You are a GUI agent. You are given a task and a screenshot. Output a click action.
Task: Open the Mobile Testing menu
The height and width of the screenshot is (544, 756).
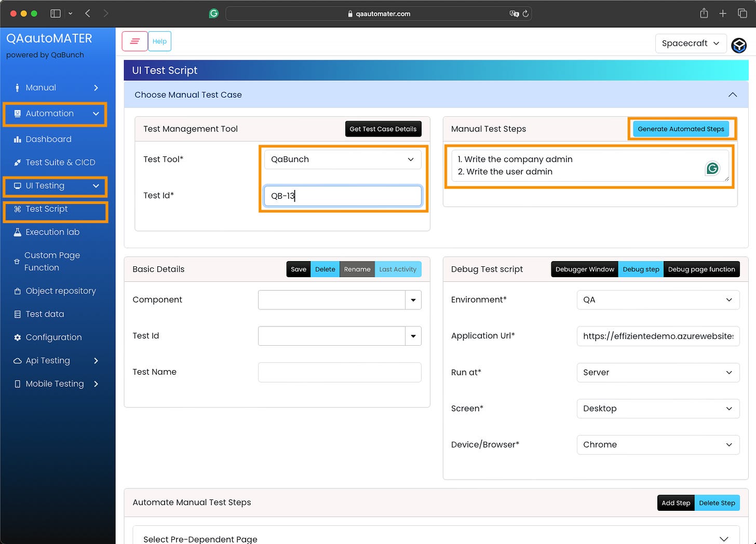(54, 384)
